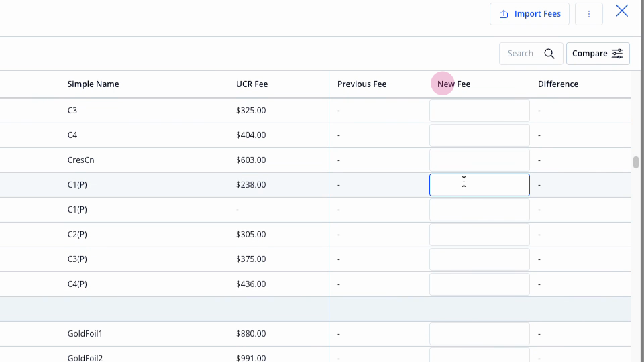Click the $603.00 UCR fee value
Screen dimensions: 644x362
pyautogui.click(x=251, y=160)
